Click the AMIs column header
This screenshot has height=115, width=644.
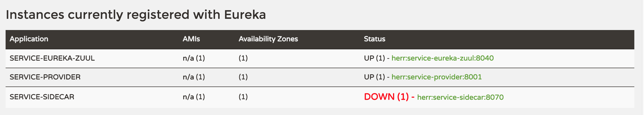click(191, 39)
